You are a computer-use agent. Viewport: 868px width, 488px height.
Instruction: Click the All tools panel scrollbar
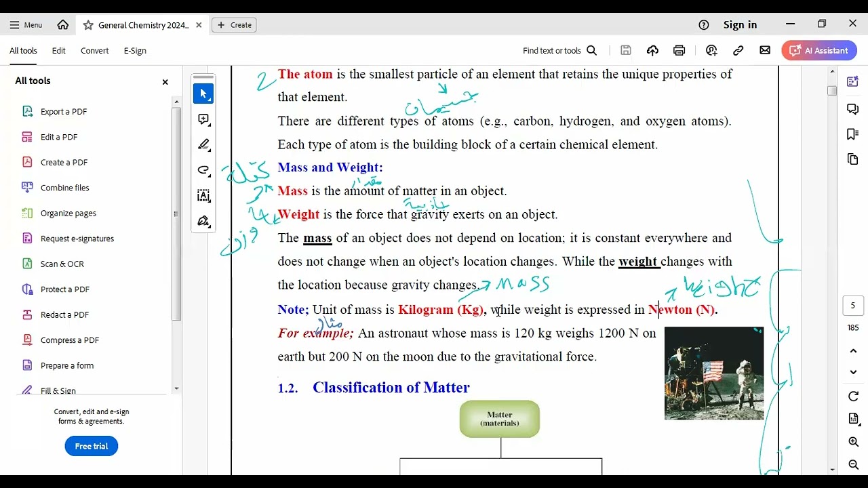tap(176, 213)
